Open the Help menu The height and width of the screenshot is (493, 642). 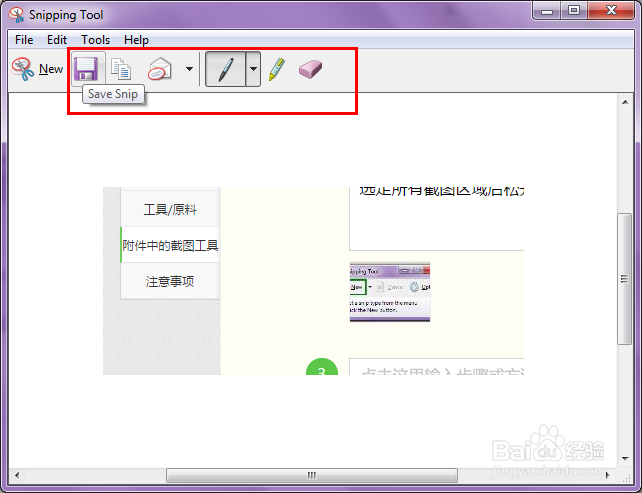tap(136, 40)
